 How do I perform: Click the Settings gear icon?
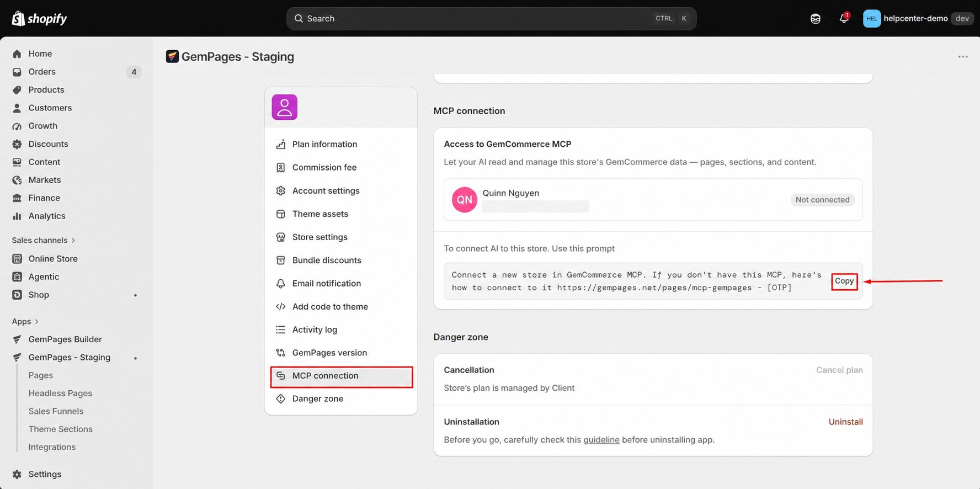tap(17, 475)
